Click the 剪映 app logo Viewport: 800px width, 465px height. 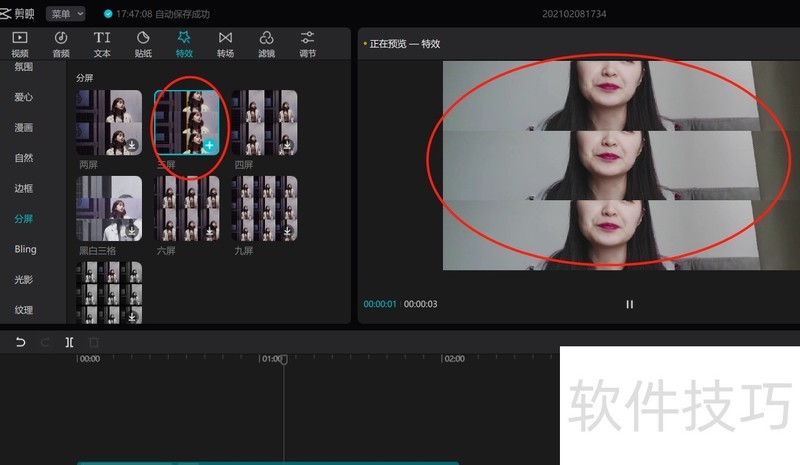coord(17,14)
